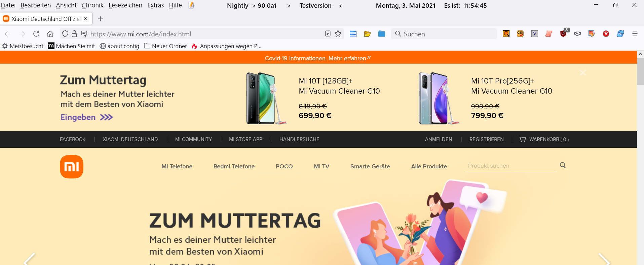Viewport: 644px width, 265px height.
Task: Open the MI STORE APP link
Action: click(x=245, y=139)
